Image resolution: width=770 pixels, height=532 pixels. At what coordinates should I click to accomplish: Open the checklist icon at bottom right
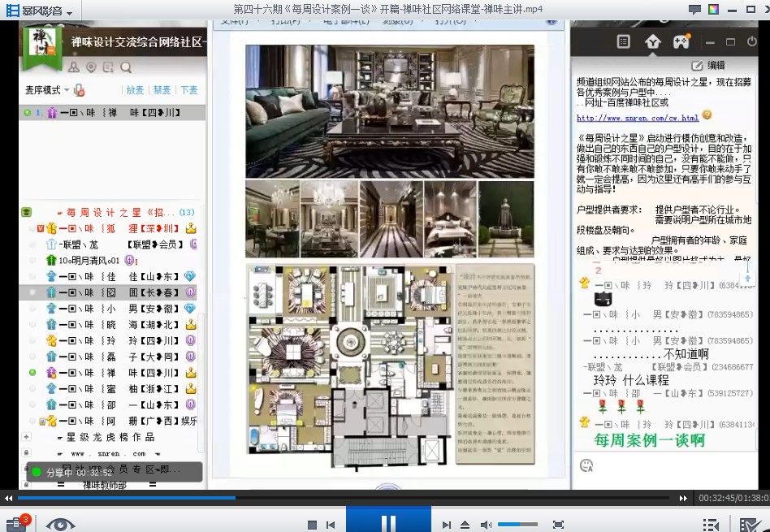click(750, 525)
